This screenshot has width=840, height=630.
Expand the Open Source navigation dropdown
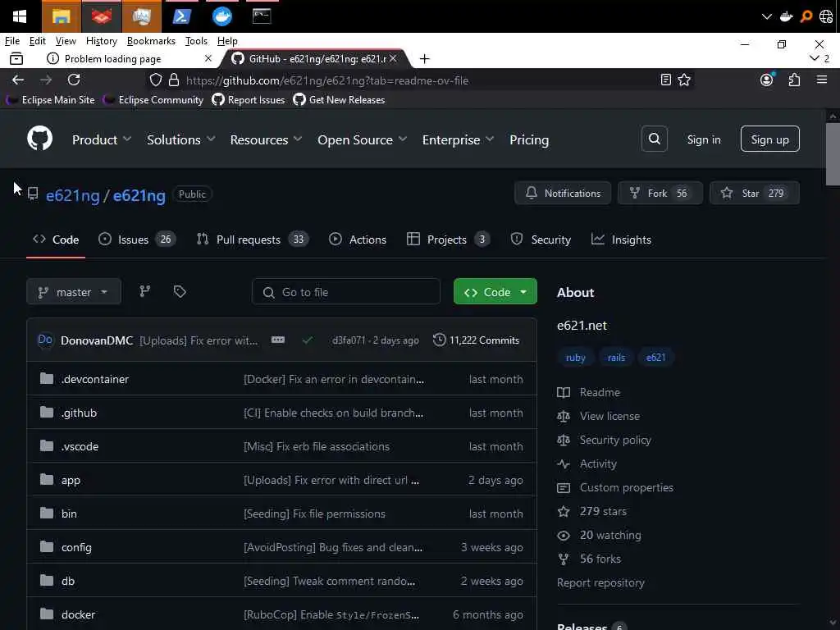362,139
